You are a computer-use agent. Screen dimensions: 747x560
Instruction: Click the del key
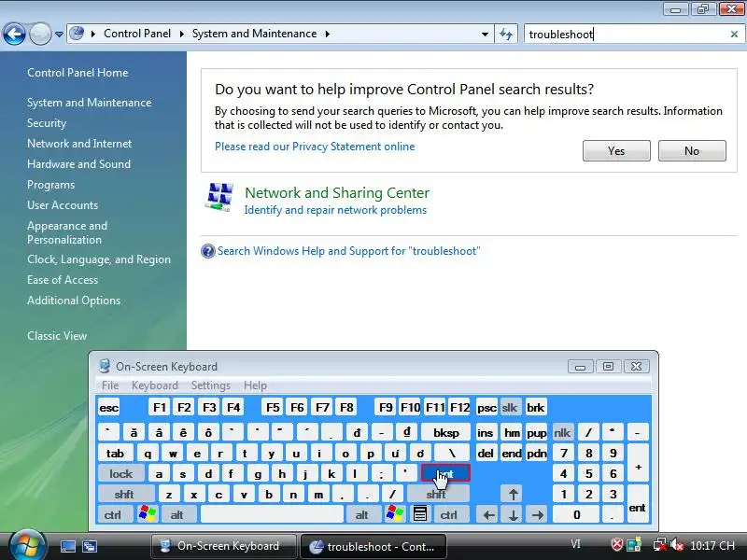(486, 454)
